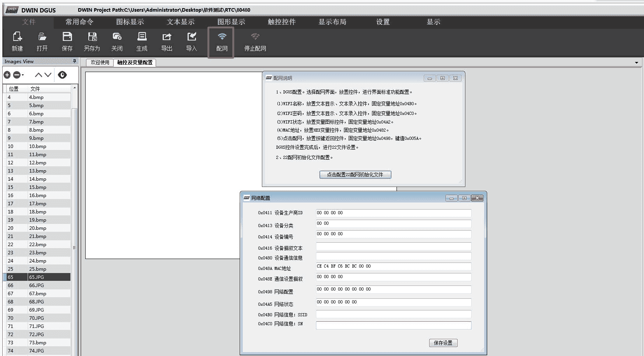644x356 pixels.
Task: Click the 停止配网 (Stop pairing) icon
Action: click(255, 41)
